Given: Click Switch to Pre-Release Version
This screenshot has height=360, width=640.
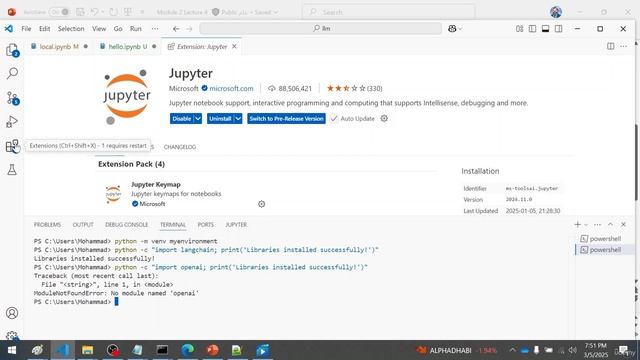Looking at the screenshot, I should coord(287,118).
